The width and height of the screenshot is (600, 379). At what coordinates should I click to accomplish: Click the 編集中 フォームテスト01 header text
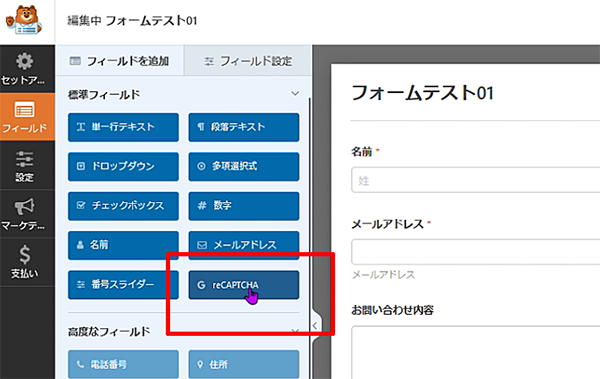(132, 20)
